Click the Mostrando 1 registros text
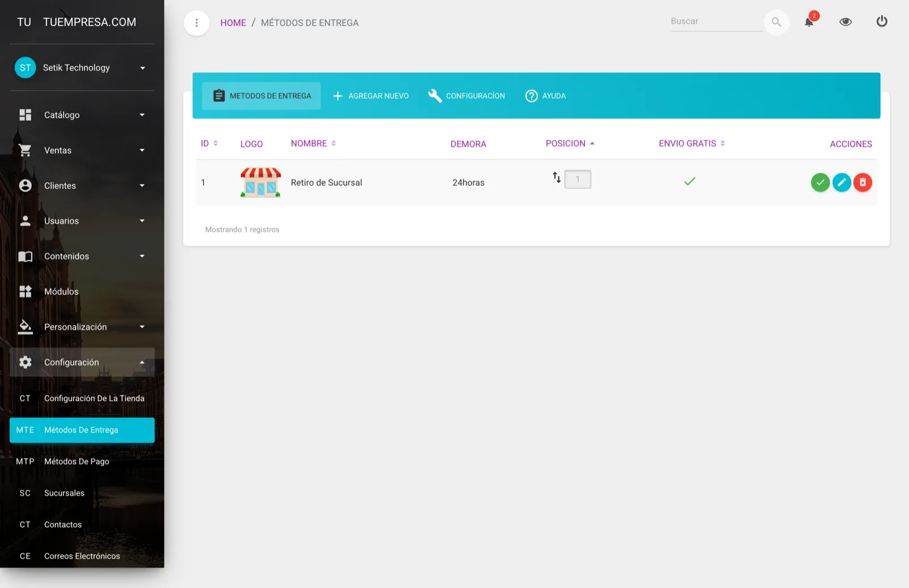 point(242,230)
